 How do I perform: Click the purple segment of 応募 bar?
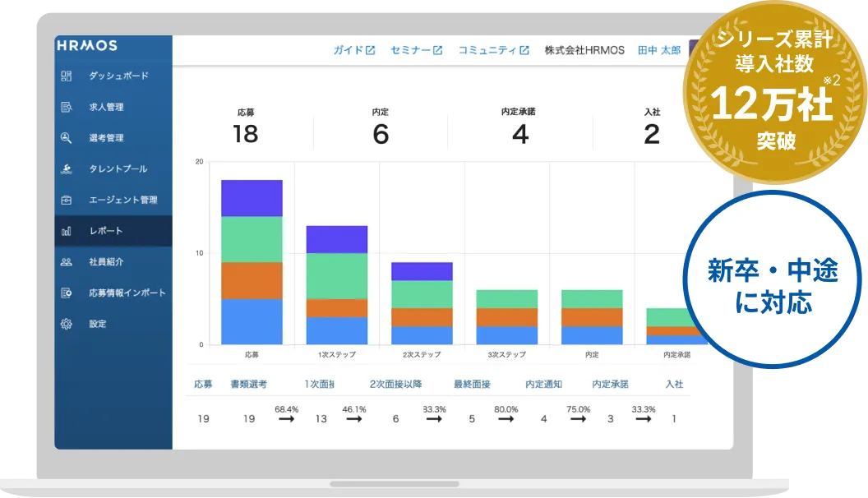pyautogui.click(x=252, y=198)
